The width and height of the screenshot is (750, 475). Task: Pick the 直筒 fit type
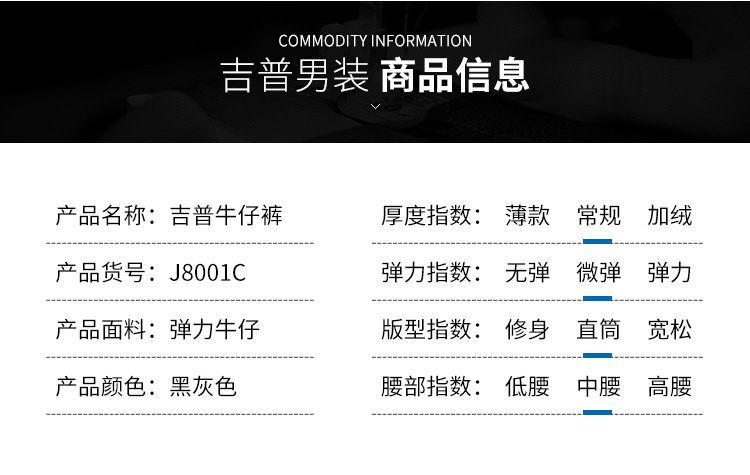(x=598, y=330)
